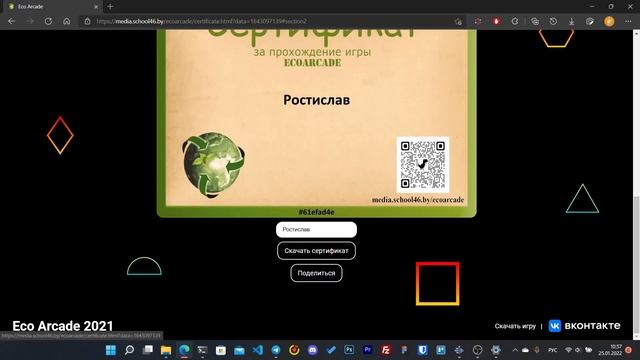Open Windows taskbar search
Image resolution: width=640 pixels, height=360 pixels.
(x=129, y=350)
